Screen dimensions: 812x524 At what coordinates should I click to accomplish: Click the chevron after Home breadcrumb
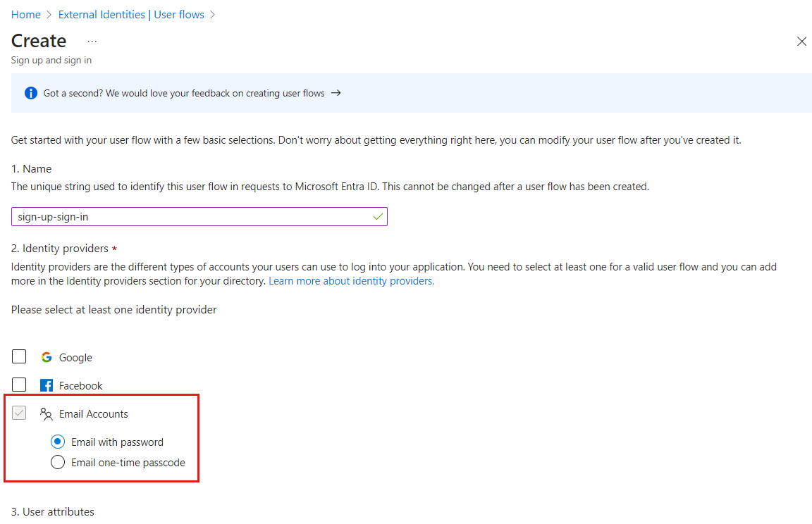pos(45,14)
